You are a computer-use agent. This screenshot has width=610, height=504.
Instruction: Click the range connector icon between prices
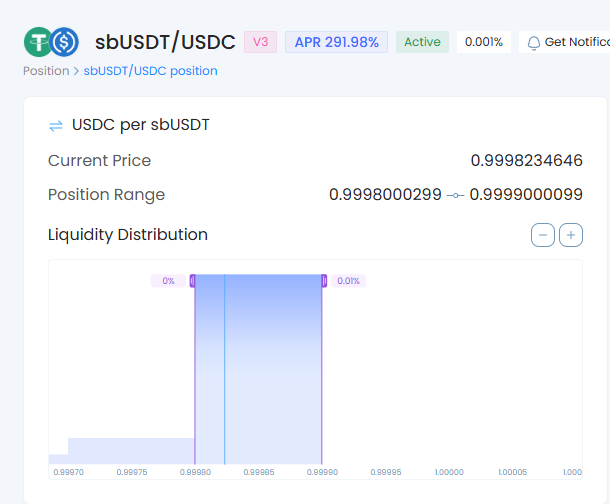[x=456, y=195]
